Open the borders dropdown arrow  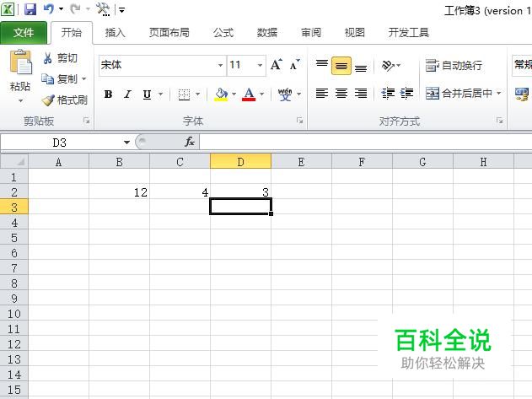tap(197, 94)
